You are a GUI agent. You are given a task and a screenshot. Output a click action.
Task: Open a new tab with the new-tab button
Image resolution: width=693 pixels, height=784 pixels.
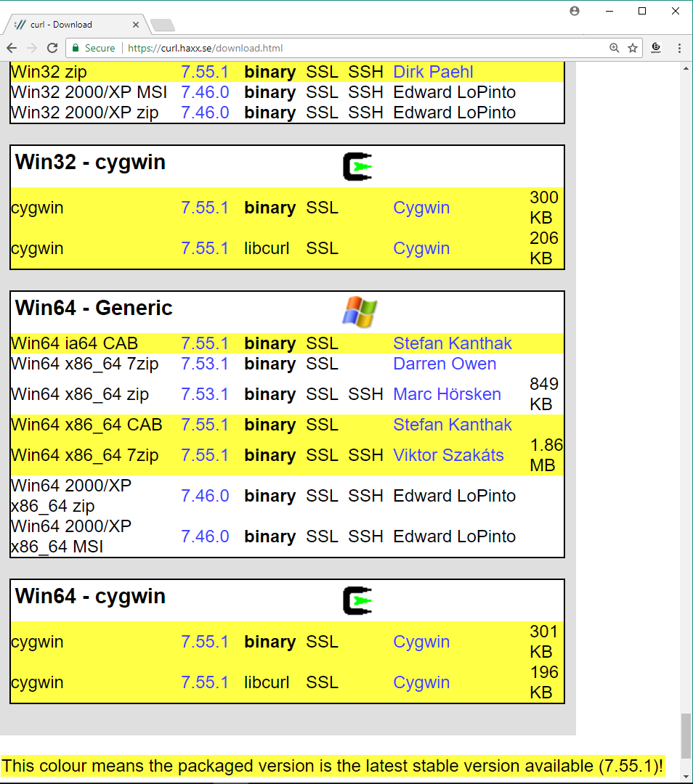(x=162, y=25)
